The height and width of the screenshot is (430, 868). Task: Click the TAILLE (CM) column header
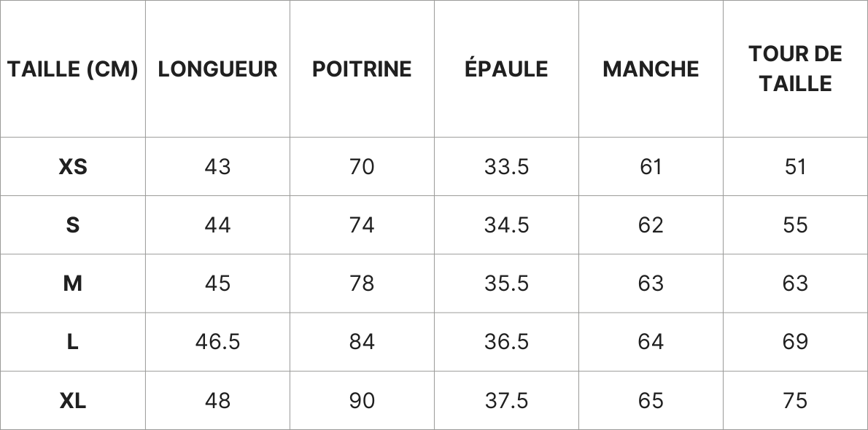73,69
